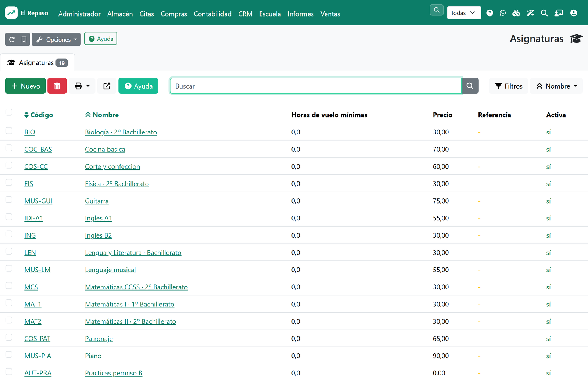Screen dimensions: 588x378
Task: Click the small search icon beside Todas
Action: tap(437, 10)
